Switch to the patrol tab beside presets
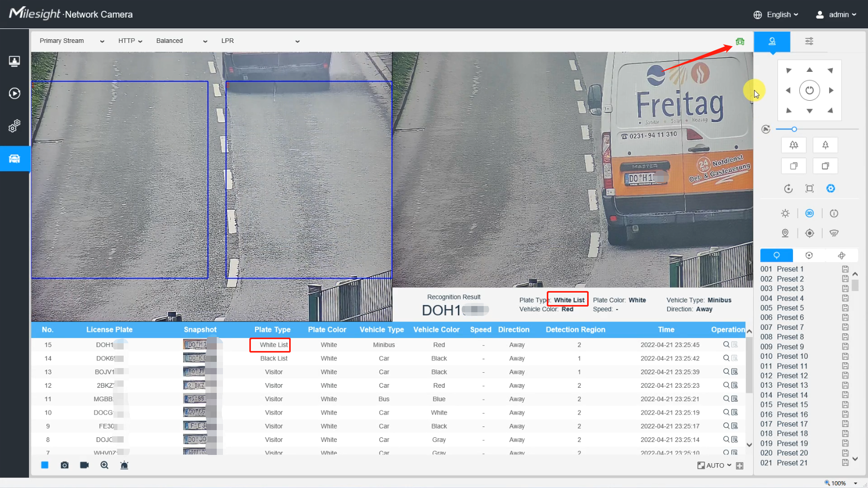The height and width of the screenshot is (488, 868). tap(809, 255)
